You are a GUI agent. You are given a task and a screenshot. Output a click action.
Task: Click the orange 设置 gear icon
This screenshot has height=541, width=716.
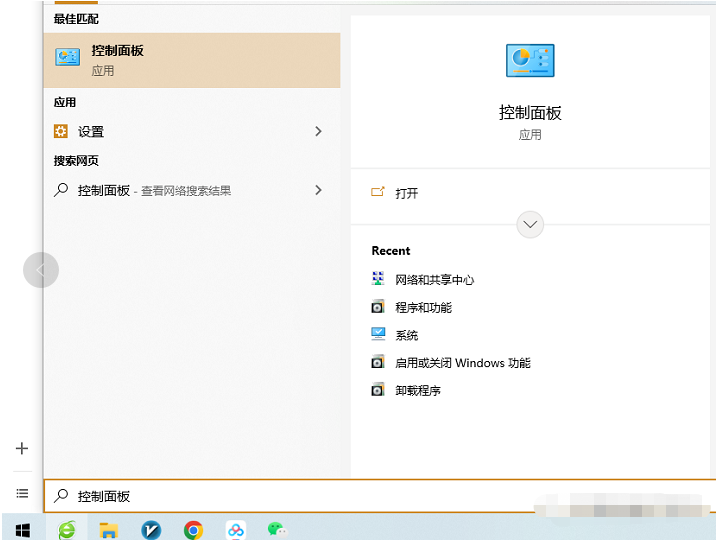click(61, 131)
